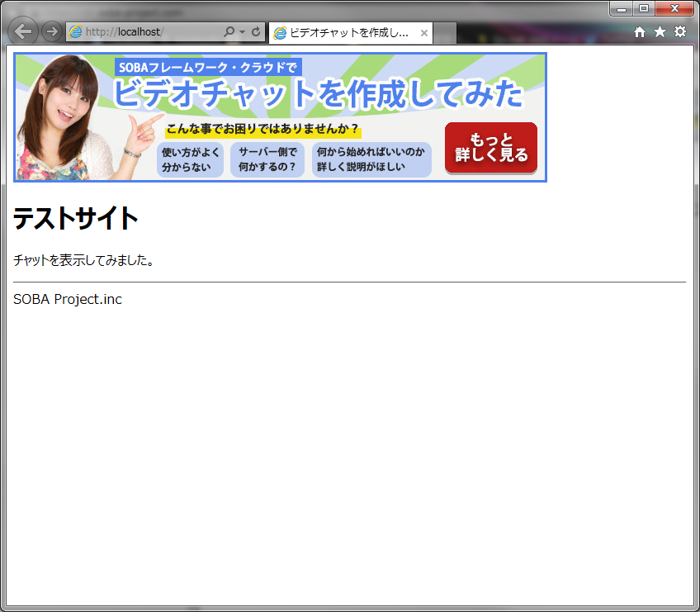Image resolution: width=700 pixels, height=612 pixels.
Task: Close the Internet Explorer window
Action: click(x=674, y=8)
